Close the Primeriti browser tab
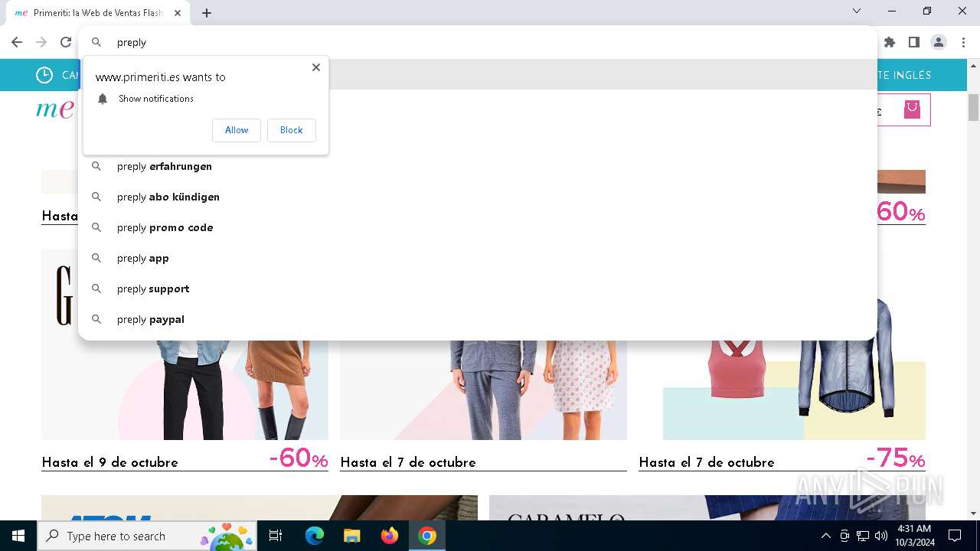Viewport: 980px width, 551px height. [x=178, y=12]
